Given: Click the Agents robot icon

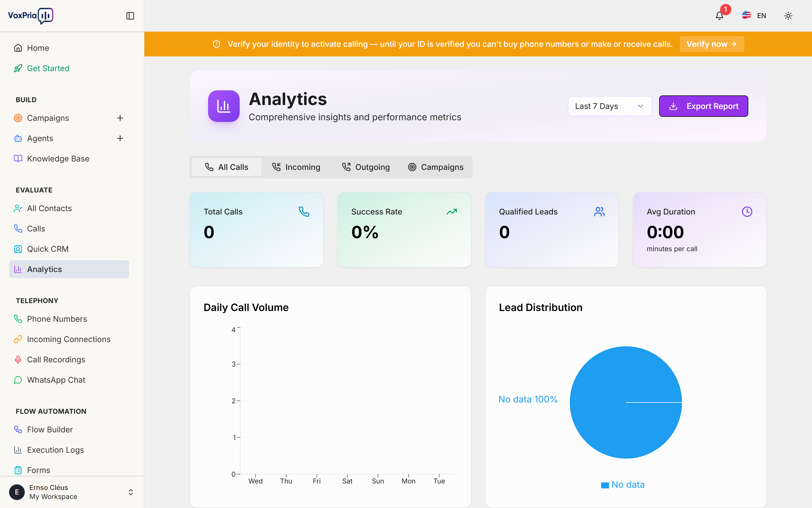Looking at the screenshot, I should coord(18,138).
